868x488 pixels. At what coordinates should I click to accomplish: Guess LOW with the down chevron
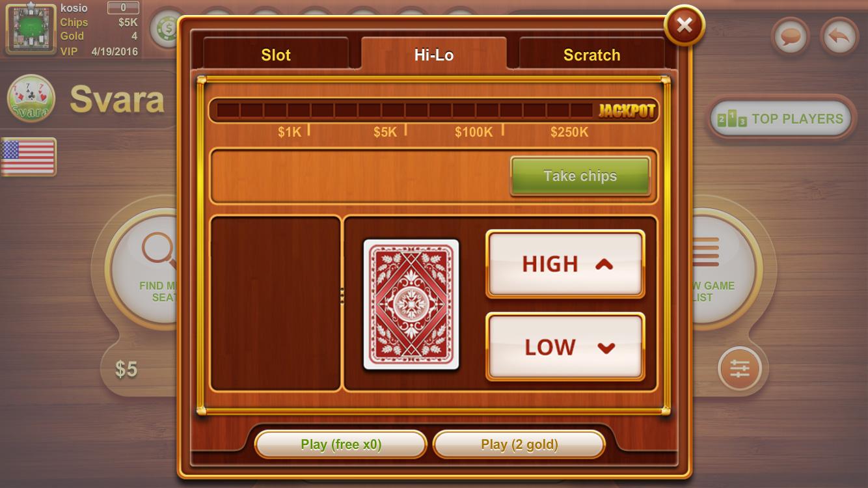coord(565,347)
